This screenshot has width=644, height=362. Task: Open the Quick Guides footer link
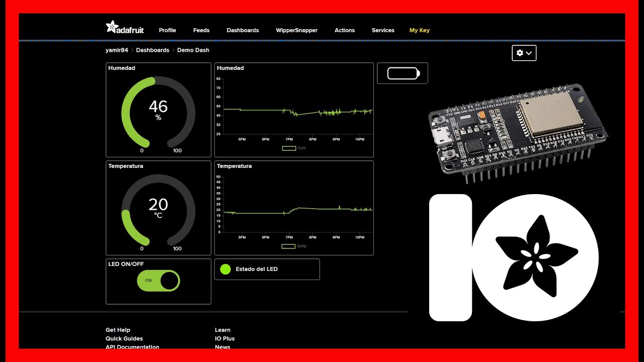pos(124,338)
